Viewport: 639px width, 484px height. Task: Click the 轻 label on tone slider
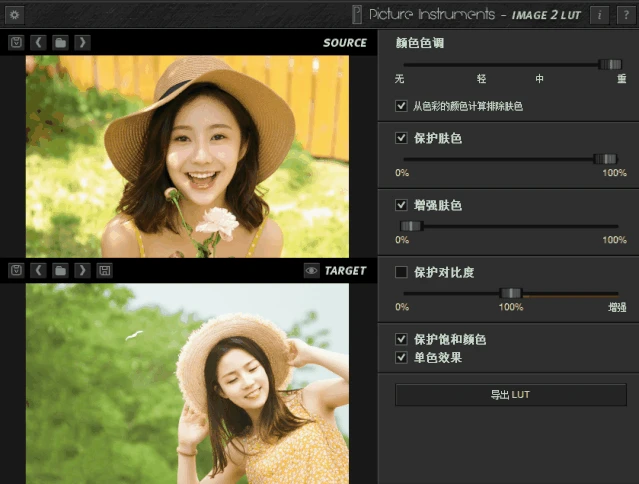pos(482,78)
